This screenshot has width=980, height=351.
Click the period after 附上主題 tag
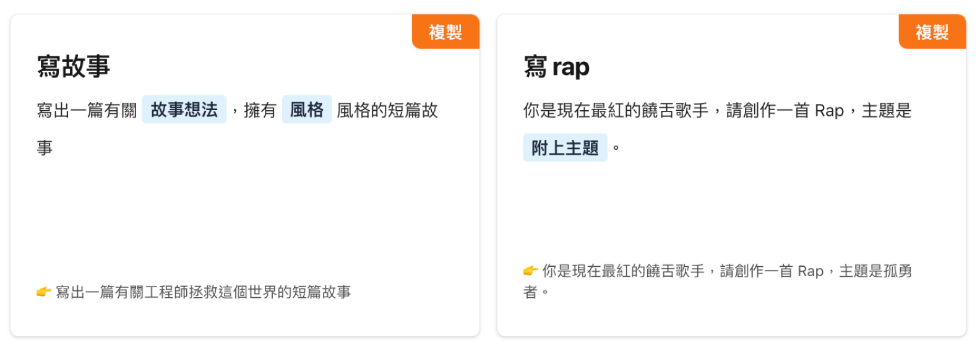point(616,148)
